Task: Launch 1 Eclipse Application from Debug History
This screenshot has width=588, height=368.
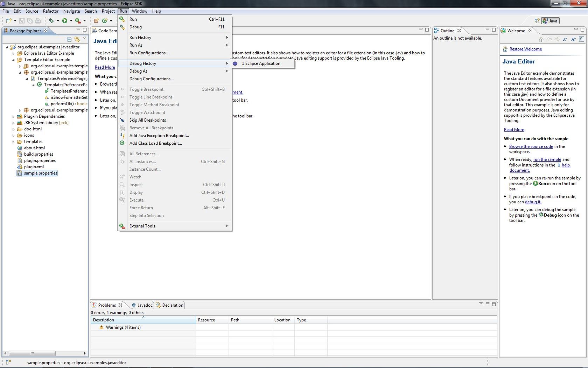Action: [x=262, y=63]
